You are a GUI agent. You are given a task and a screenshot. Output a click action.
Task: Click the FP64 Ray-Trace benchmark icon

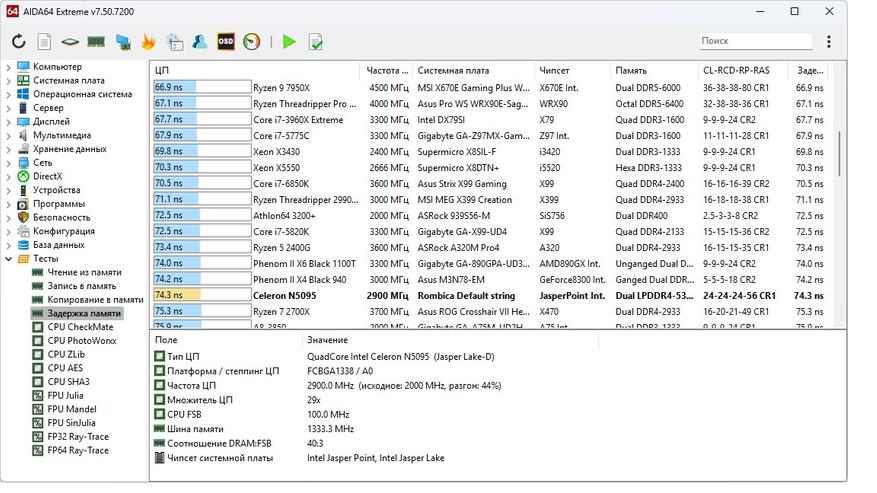pyautogui.click(x=37, y=450)
